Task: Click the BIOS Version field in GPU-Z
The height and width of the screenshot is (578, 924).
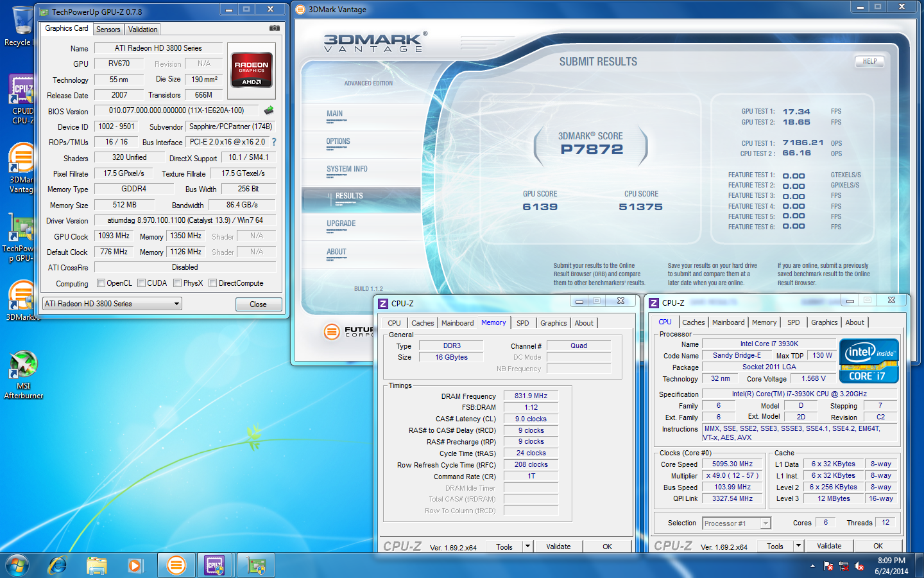Action: click(176, 110)
